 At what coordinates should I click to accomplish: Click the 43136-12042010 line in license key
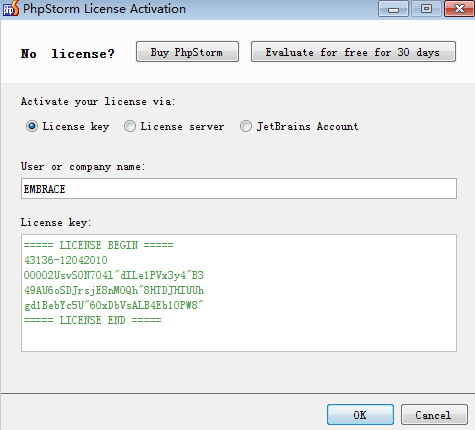point(66,260)
